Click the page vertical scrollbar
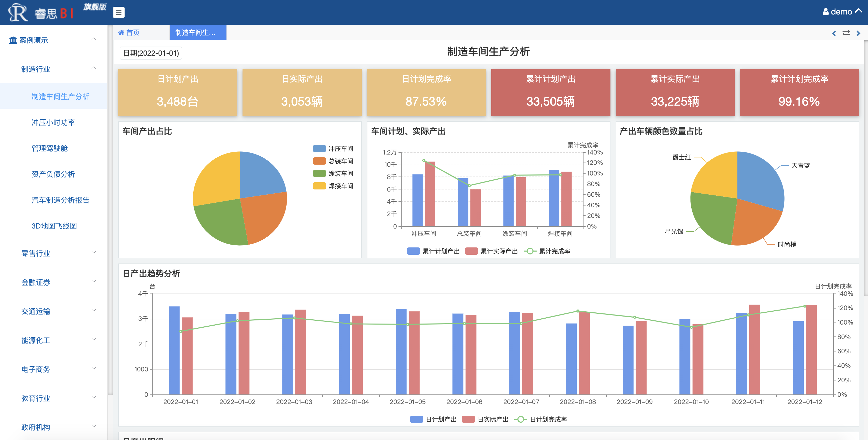The width and height of the screenshot is (868, 440). [x=866, y=168]
